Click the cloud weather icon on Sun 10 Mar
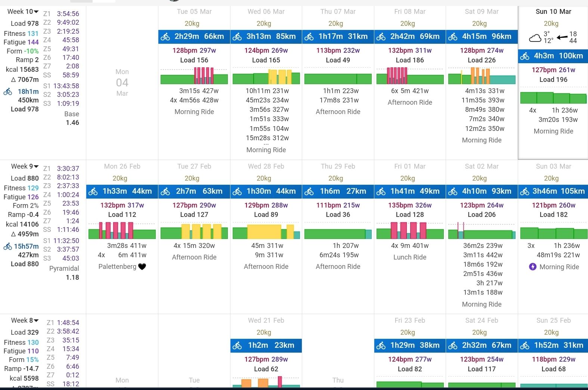The height and width of the screenshot is (390, 588). (535, 38)
